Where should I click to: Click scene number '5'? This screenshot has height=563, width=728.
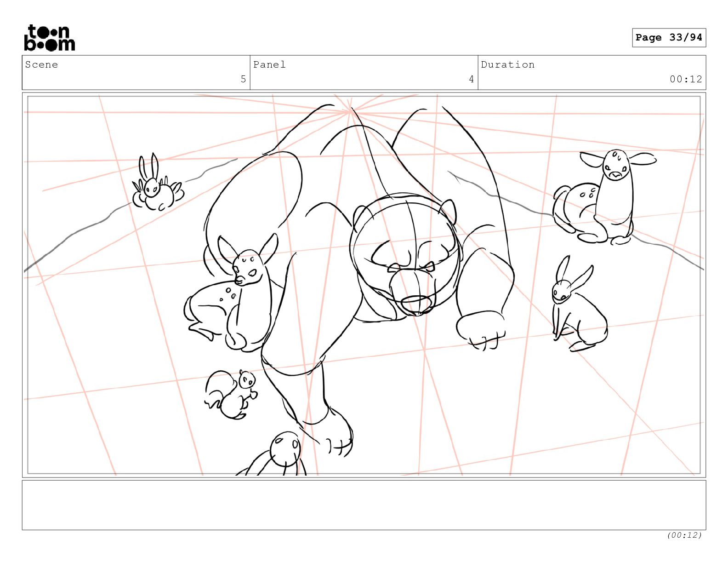243,79
